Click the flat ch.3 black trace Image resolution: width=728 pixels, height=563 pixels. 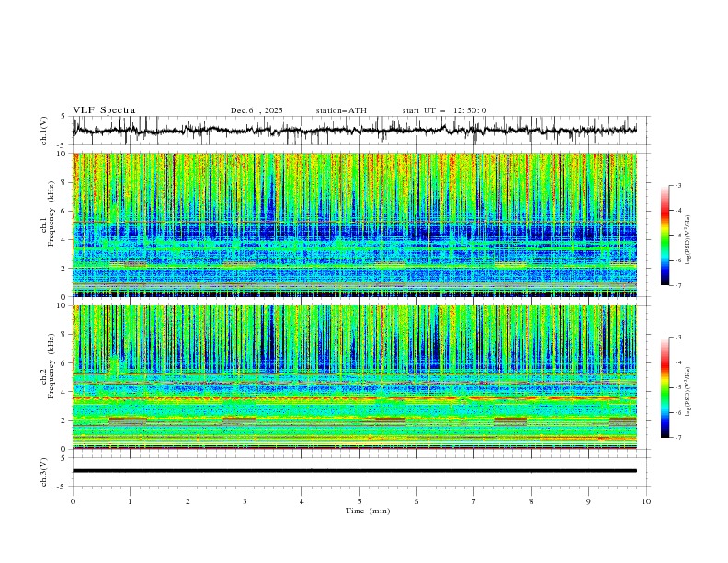[x=354, y=471]
